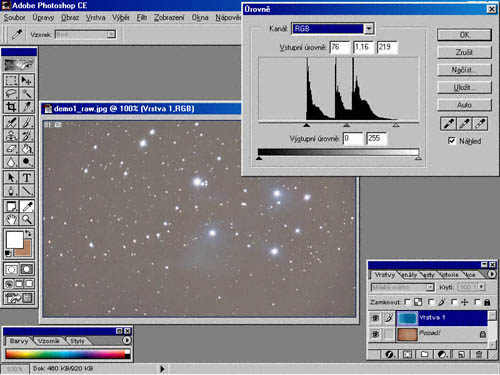500x375 pixels.
Task: Select the Blur tool
Action: point(11,162)
